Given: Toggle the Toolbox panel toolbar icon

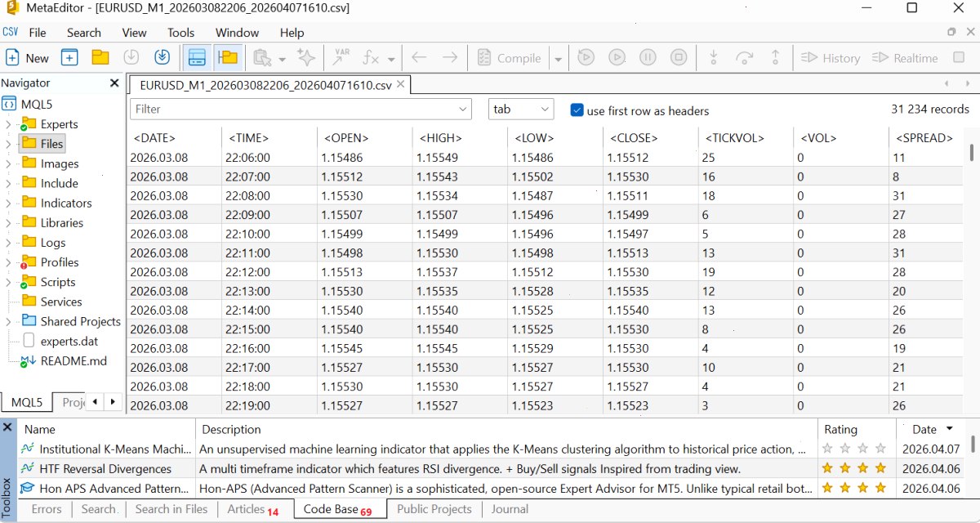Looking at the screenshot, I should point(197,58).
